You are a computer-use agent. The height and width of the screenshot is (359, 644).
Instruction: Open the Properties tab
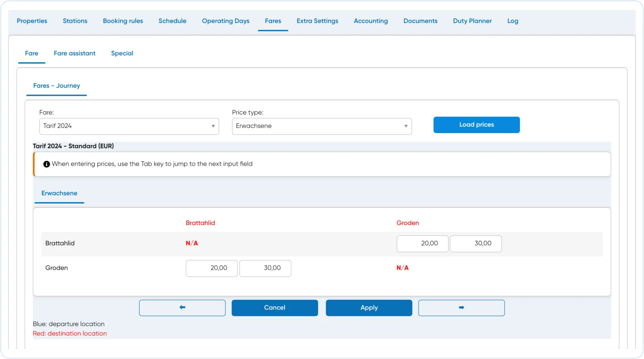pyautogui.click(x=32, y=21)
